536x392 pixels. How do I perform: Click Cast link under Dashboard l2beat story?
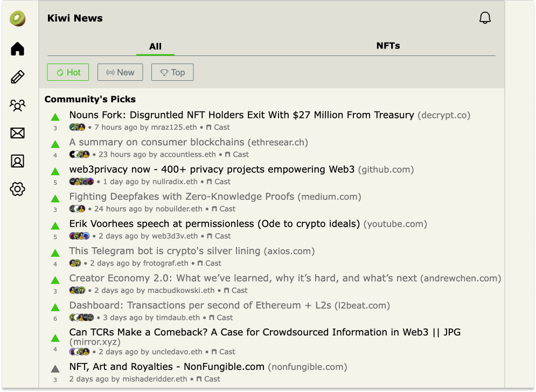tap(221, 318)
